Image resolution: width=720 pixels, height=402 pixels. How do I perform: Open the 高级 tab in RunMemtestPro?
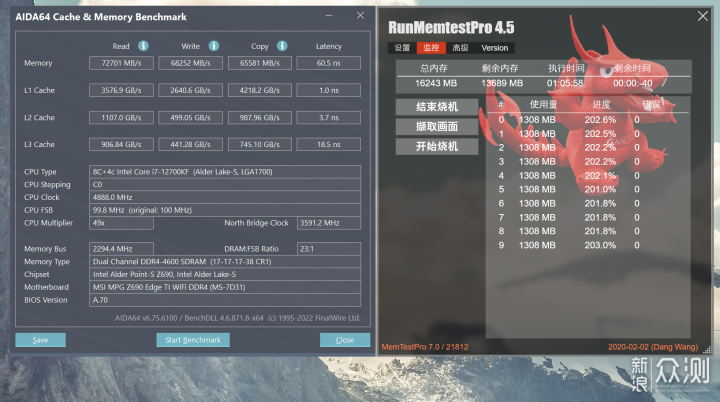pos(460,48)
